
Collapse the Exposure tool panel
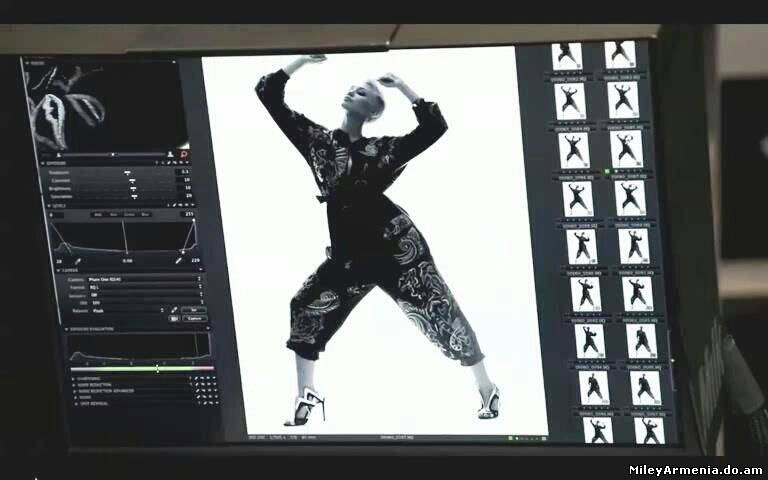tap(43, 163)
